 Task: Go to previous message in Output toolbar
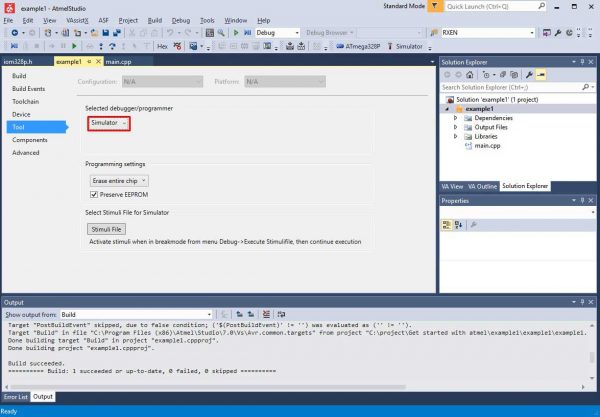tap(240, 314)
